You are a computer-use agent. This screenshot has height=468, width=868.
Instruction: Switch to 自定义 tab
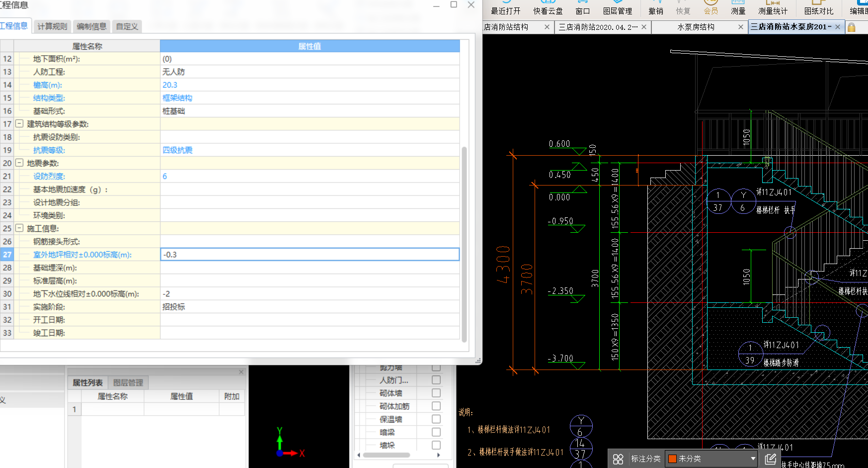(127, 26)
